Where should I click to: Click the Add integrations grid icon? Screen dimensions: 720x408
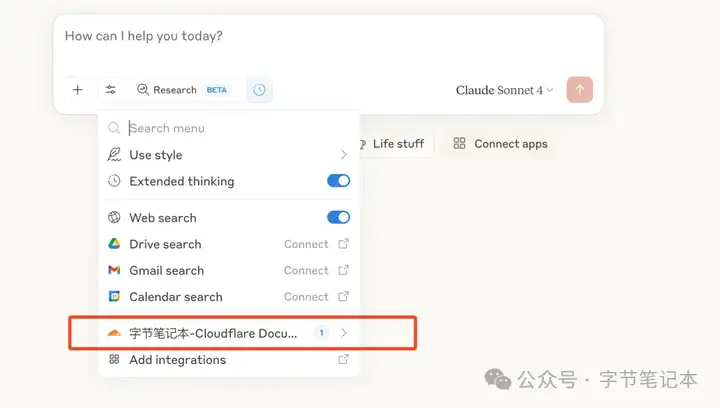(x=114, y=359)
